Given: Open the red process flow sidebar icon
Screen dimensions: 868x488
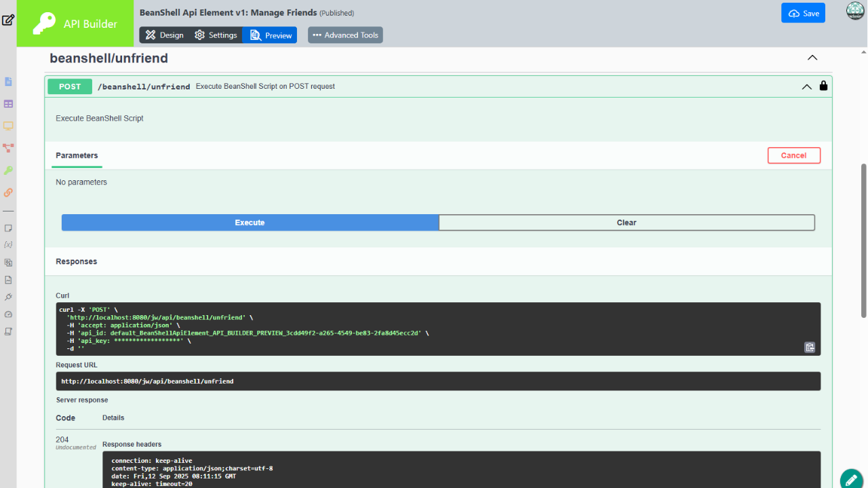Looking at the screenshot, I should point(8,148).
